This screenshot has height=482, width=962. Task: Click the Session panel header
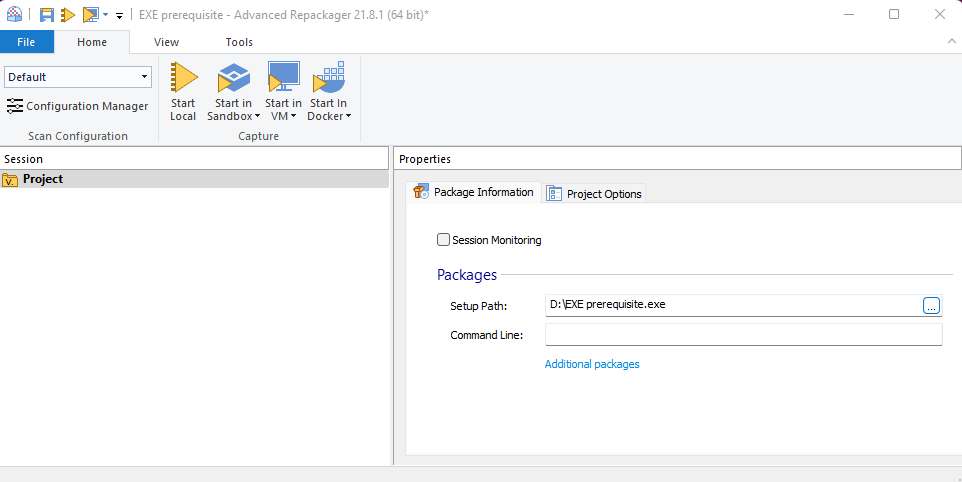194,159
